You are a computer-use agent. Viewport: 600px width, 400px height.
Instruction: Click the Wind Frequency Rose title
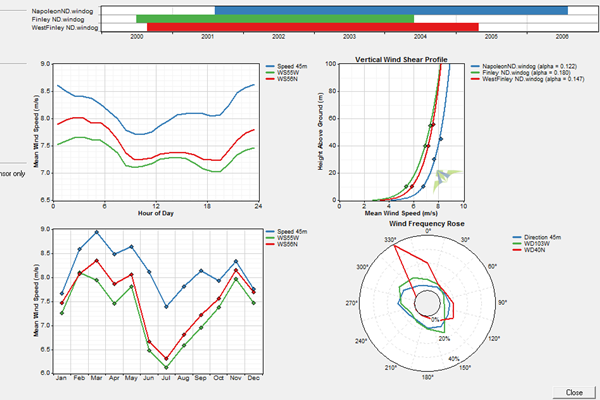(429, 222)
